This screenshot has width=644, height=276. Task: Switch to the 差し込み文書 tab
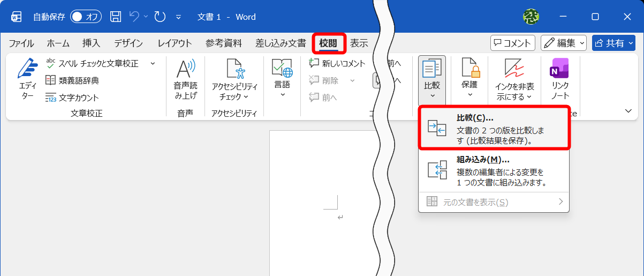[281, 43]
